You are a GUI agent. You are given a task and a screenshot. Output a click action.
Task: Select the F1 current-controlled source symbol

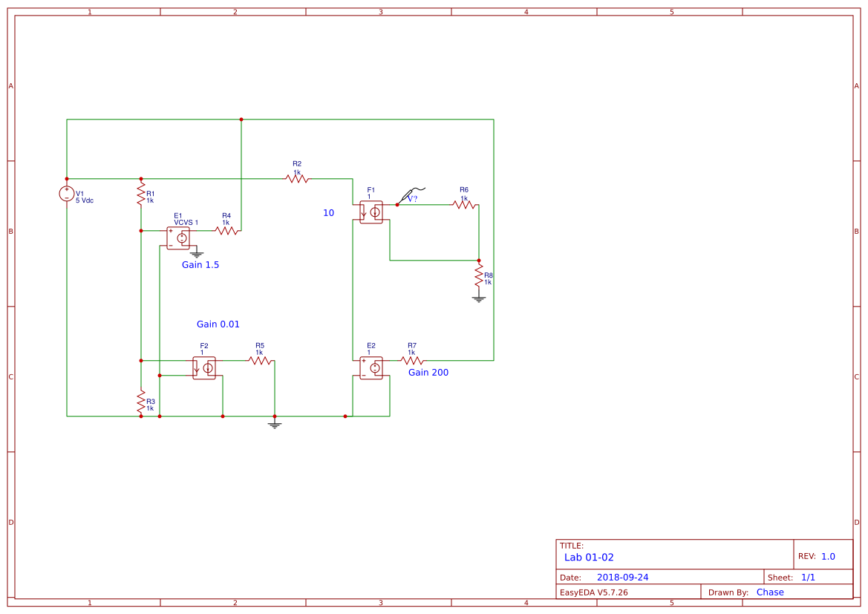point(371,212)
